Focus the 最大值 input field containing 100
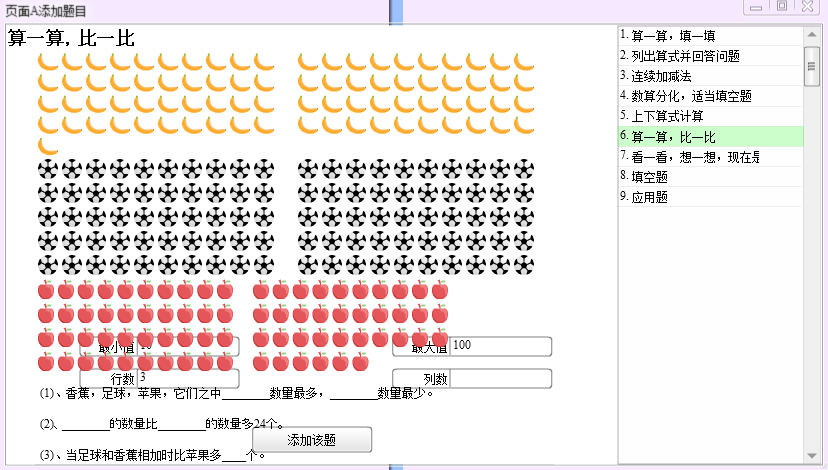 [501, 346]
